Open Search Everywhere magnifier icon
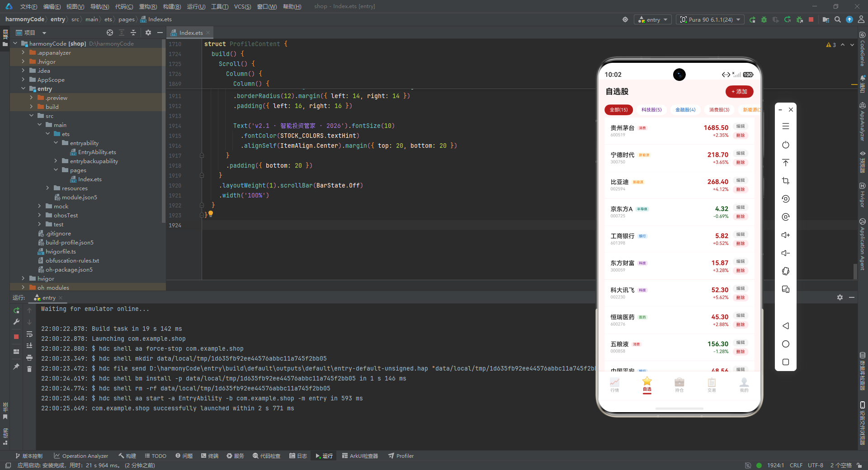 (x=838, y=19)
